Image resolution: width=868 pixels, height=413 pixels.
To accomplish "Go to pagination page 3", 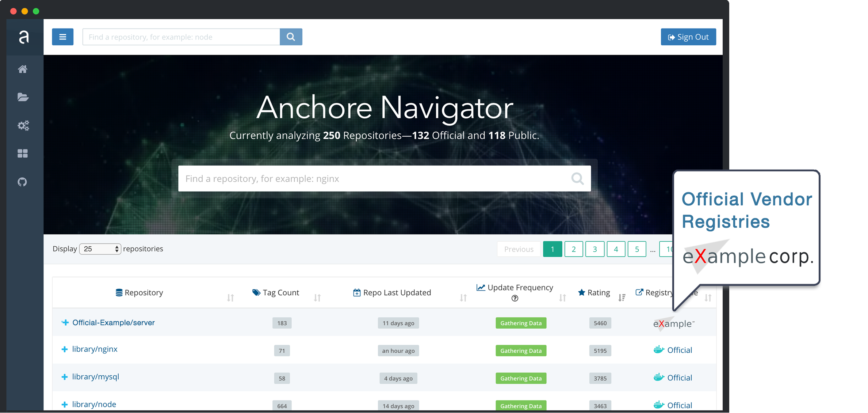I will pyautogui.click(x=595, y=249).
